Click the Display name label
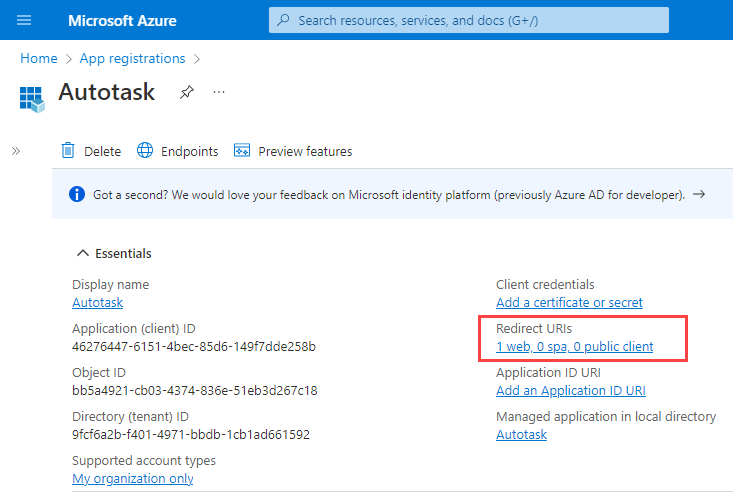 [x=110, y=284]
